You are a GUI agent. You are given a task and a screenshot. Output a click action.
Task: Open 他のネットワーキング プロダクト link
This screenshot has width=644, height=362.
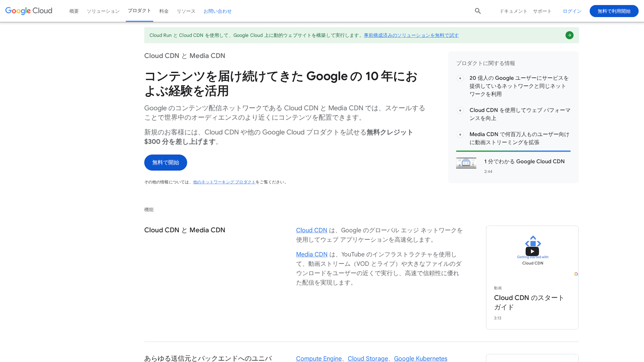(224, 182)
